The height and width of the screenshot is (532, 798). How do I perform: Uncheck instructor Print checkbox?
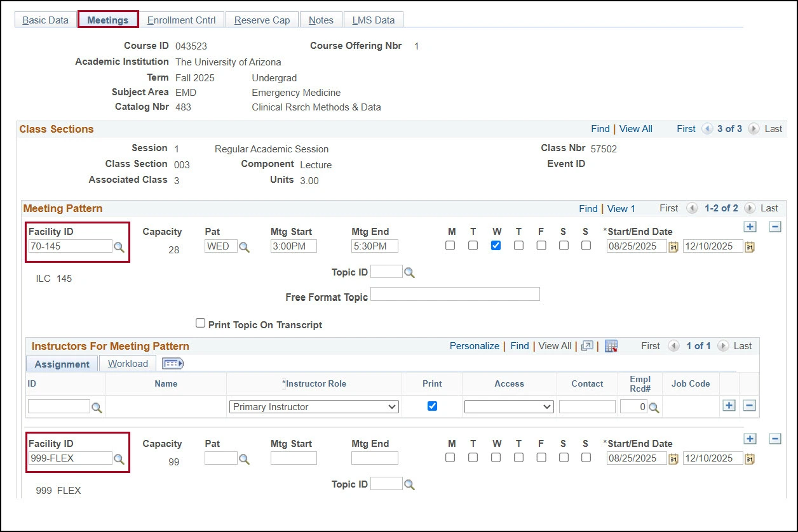[432, 406]
